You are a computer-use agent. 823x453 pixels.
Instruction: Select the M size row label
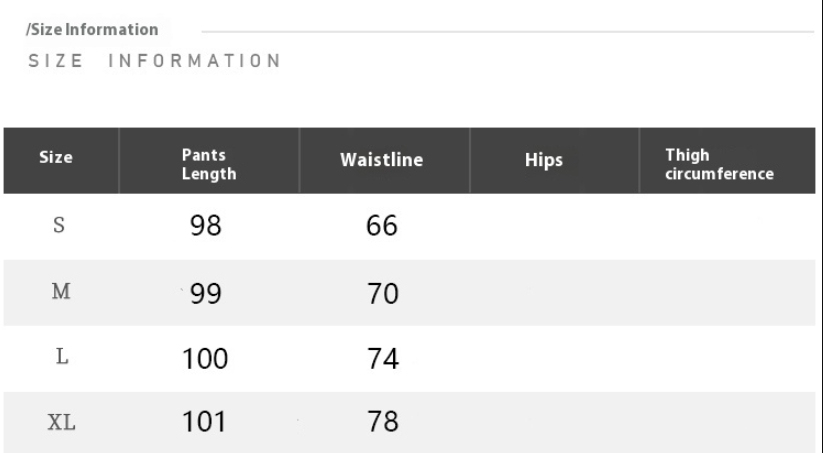point(61,291)
